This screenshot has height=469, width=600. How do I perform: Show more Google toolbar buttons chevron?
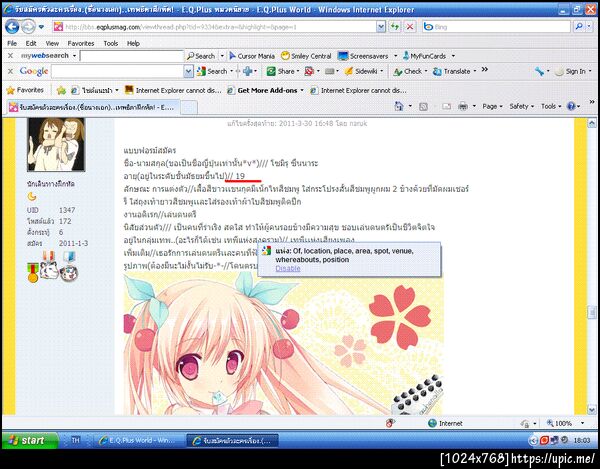point(484,70)
